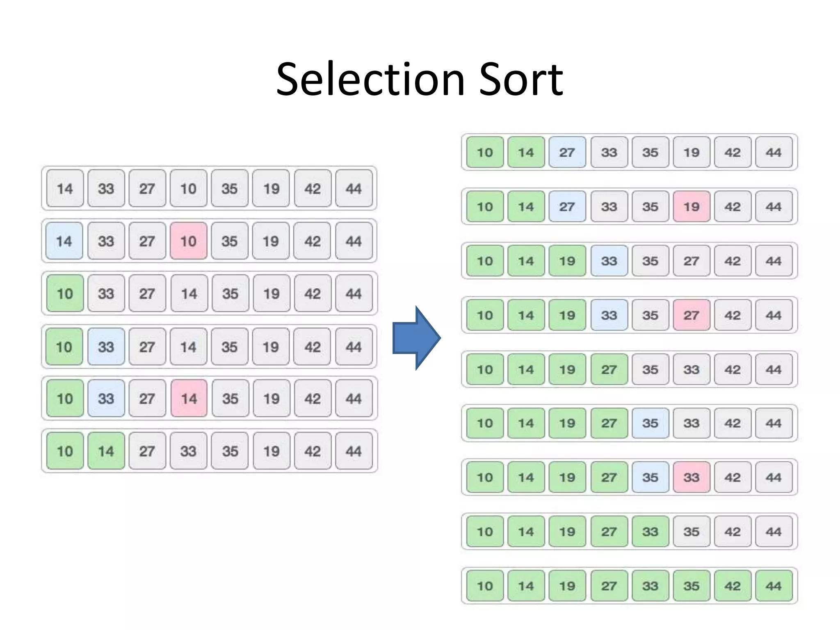Click the blue right-pointing arrow between diagrams
This screenshot has height=630, width=840.
coord(416,338)
